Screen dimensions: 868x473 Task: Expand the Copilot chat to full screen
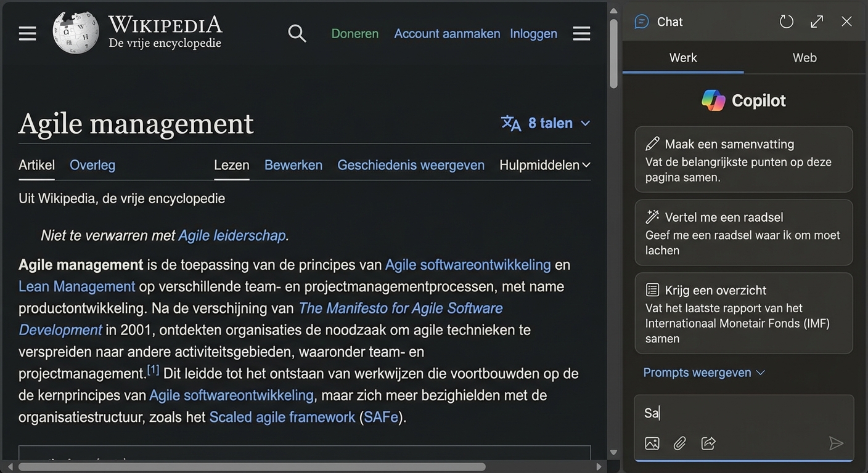point(816,21)
